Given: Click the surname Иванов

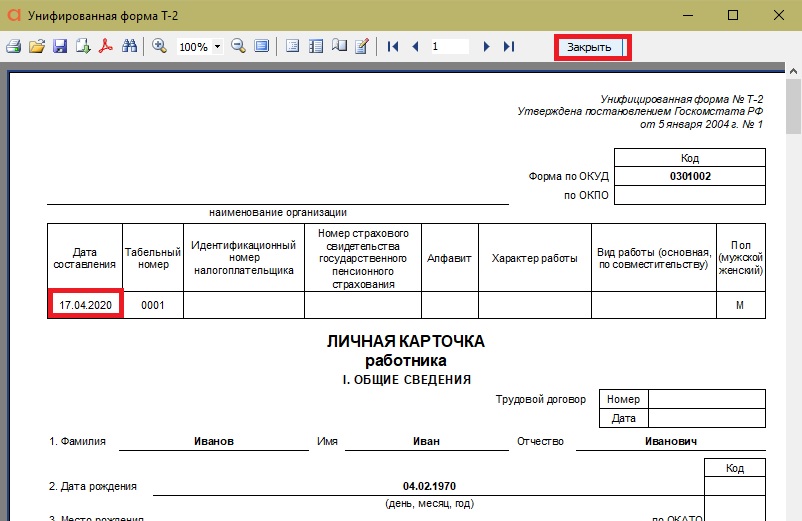Looking at the screenshot, I should click(214, 441).
